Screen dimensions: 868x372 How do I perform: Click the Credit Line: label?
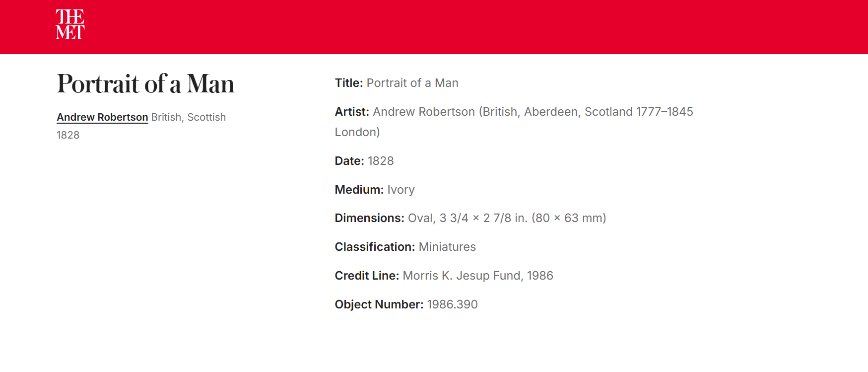click(x=367, y=276)
